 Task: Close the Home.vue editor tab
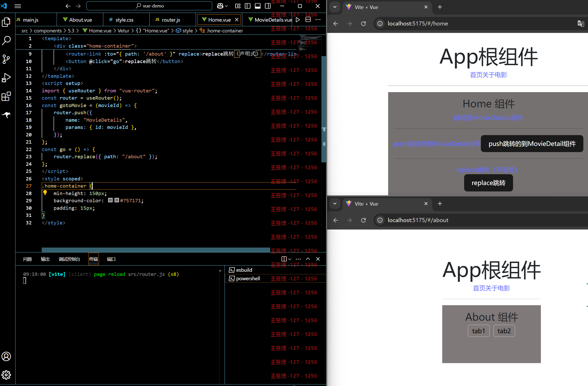tap(237, 20)
